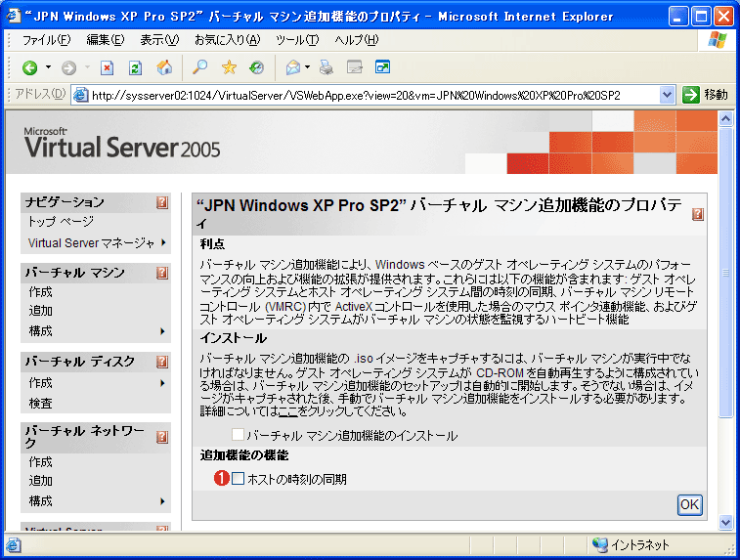The width and height of the screenshot is (740, 560).
Task: Click the vertical scrollbar thumb
Action: pyautogui.click(x=726, y=273)
